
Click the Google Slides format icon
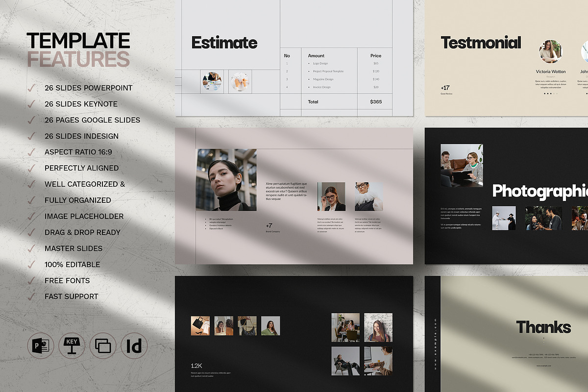tap(103, 346)
